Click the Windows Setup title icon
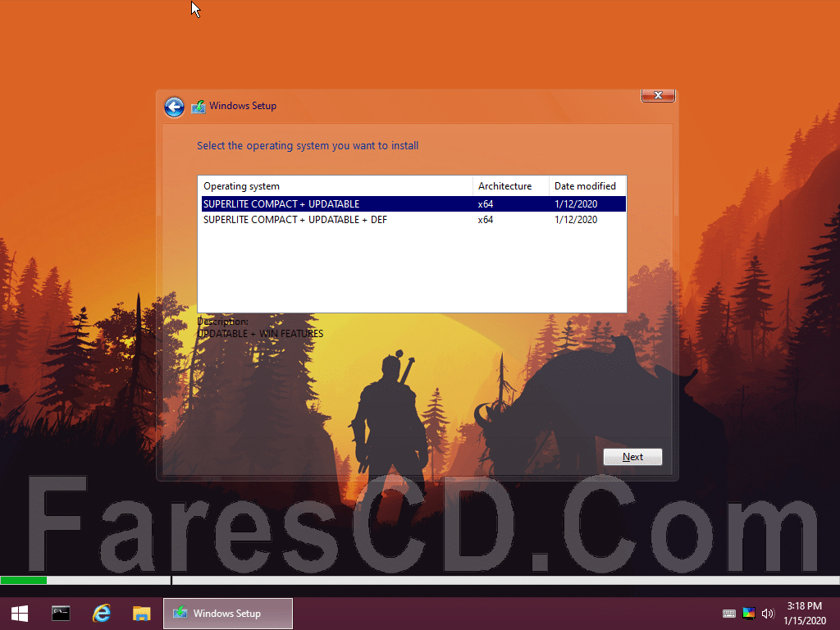Image resolution: width=840 pixels, height=630 pixels. click(x=199, y=107)
